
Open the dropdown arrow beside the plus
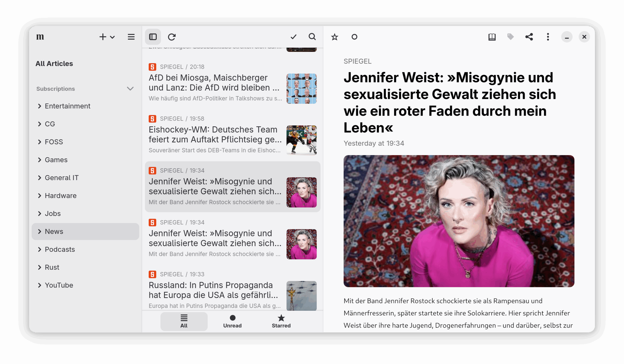[112, 37]
